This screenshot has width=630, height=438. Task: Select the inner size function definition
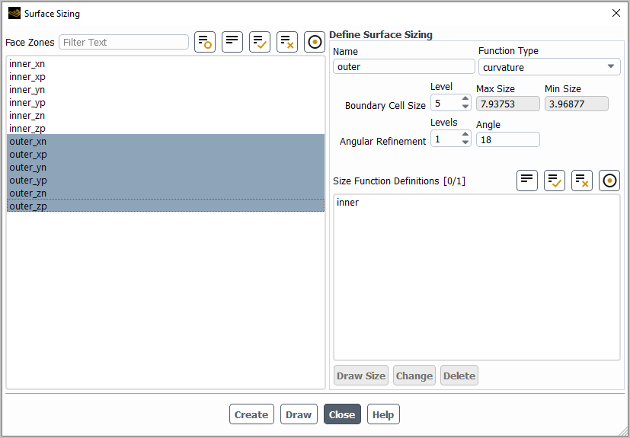click(348, 203)
